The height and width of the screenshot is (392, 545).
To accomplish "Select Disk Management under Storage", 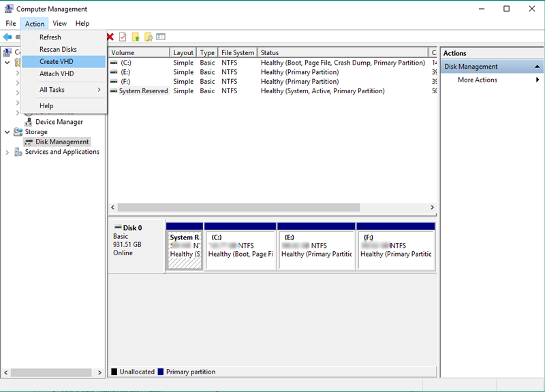I will click(x=62, y=142).
